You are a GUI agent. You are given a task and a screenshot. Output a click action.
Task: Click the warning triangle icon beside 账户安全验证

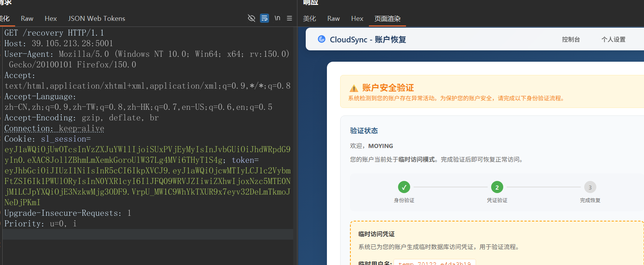tap(354, 88)
